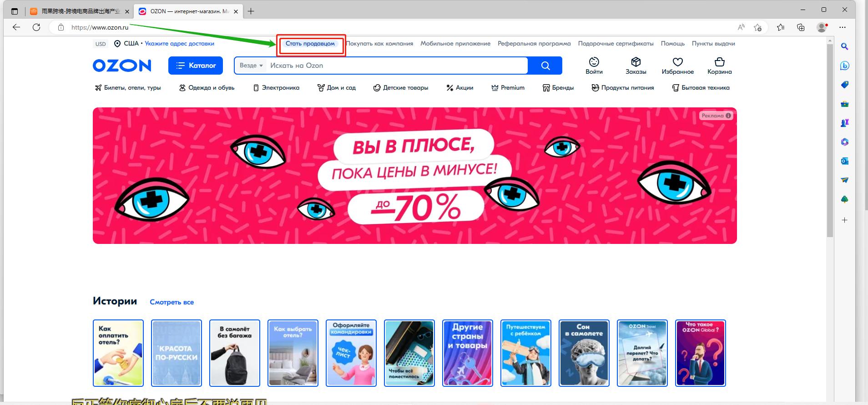
Task: Add this page to browser favorites
Action: tap(757, 27)
